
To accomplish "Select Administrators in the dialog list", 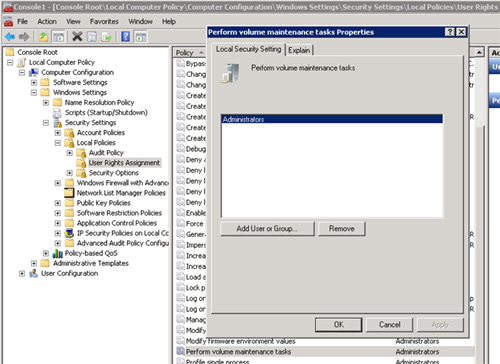I will pyautogui.click(x=332, y=119).
